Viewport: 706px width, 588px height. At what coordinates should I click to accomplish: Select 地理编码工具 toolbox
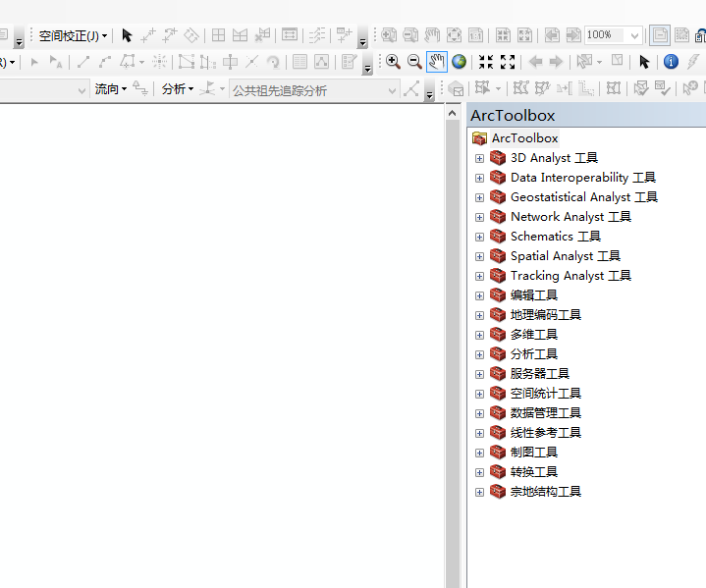point(546,315)
